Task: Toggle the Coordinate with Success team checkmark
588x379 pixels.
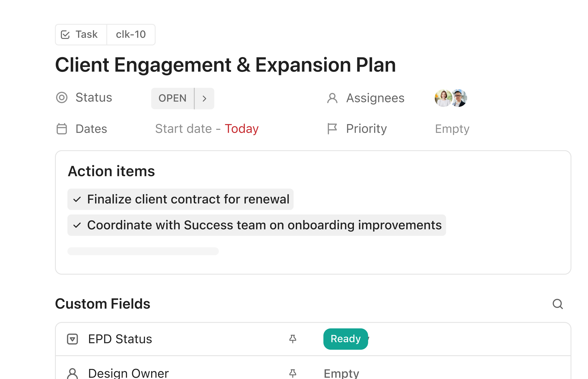Action: [77, 225]
